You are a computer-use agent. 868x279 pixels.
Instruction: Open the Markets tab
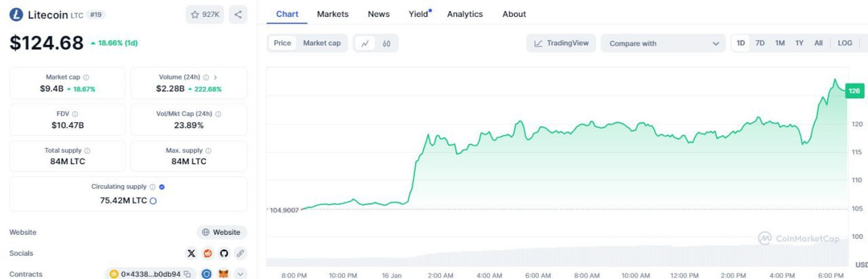click(333, 14)
